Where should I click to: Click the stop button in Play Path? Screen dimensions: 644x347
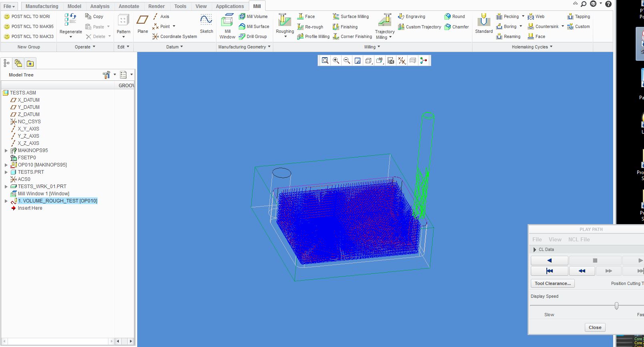595,260
